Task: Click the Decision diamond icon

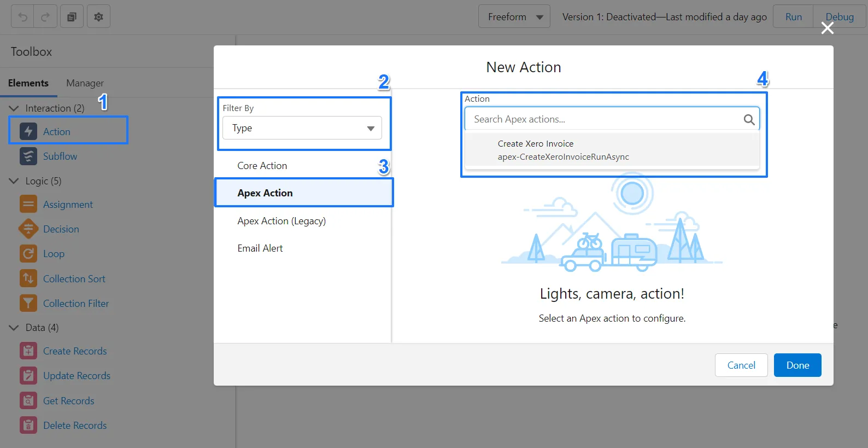Action: [28, 229]
